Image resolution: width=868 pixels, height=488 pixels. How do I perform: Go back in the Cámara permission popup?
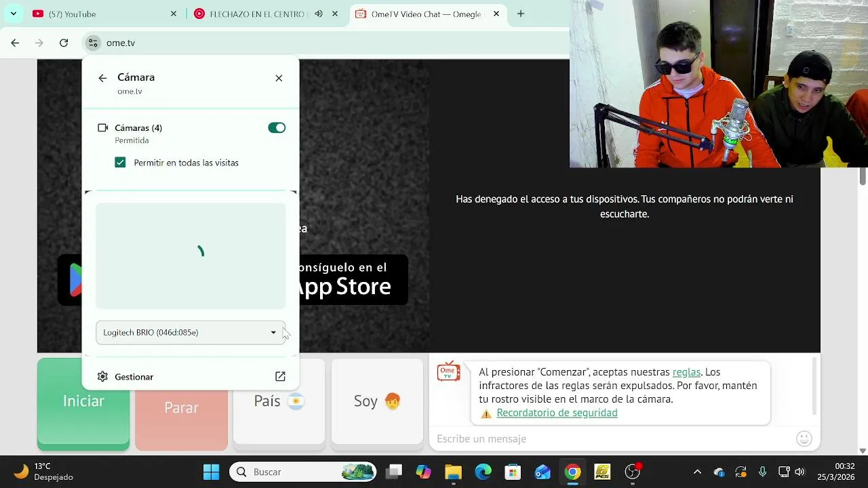click(102, 78)
